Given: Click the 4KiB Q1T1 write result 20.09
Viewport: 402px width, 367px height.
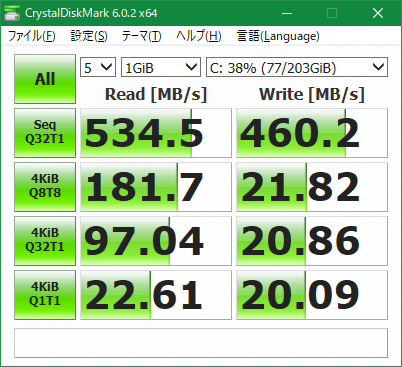Looking at the screenshot, I should [x=312, y=295].
